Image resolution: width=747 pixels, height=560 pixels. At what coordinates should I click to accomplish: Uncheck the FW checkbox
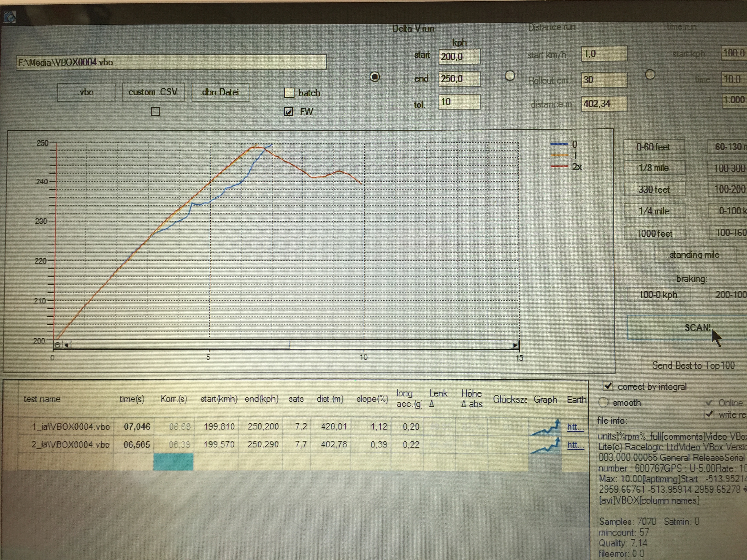tap(289, 112)
